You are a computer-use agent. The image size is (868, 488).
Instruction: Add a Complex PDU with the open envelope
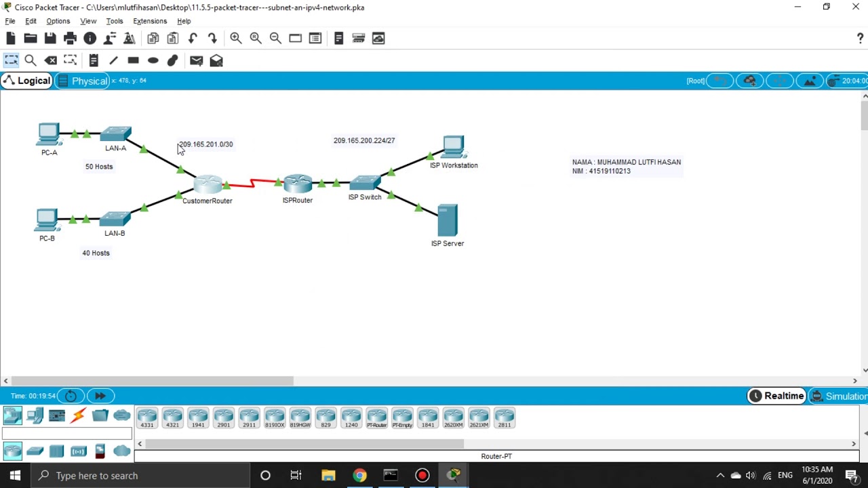pos(216,60)
